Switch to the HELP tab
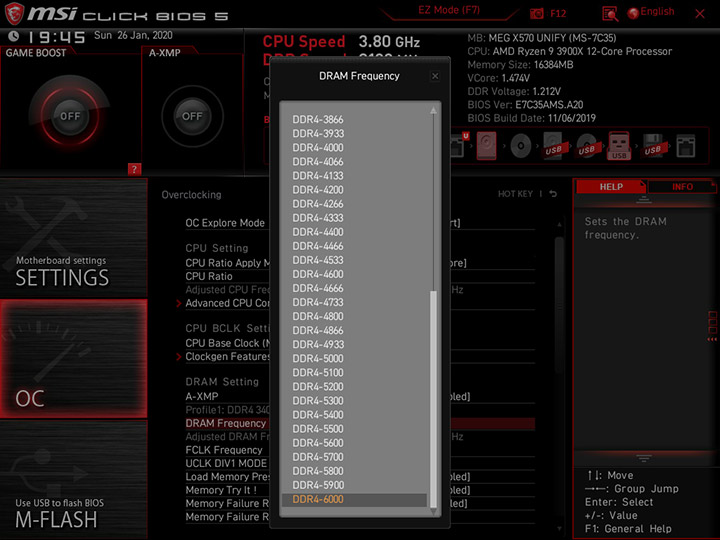 [611, 187]
